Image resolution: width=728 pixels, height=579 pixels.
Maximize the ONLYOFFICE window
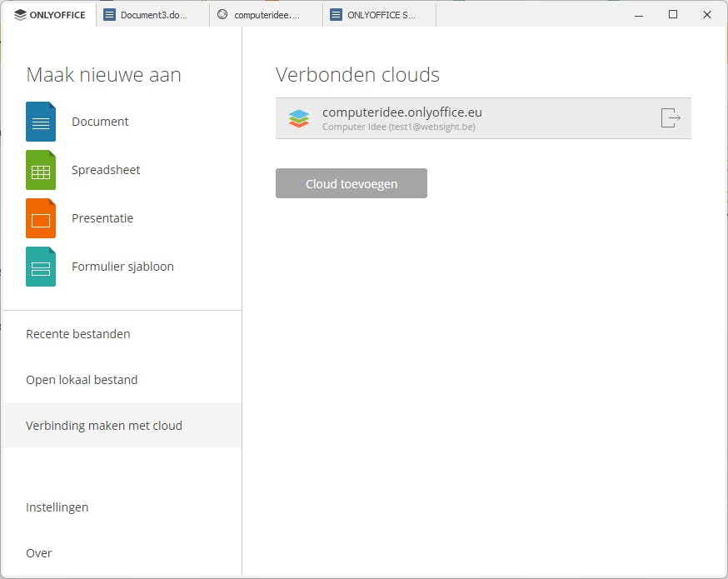point(673,14)
